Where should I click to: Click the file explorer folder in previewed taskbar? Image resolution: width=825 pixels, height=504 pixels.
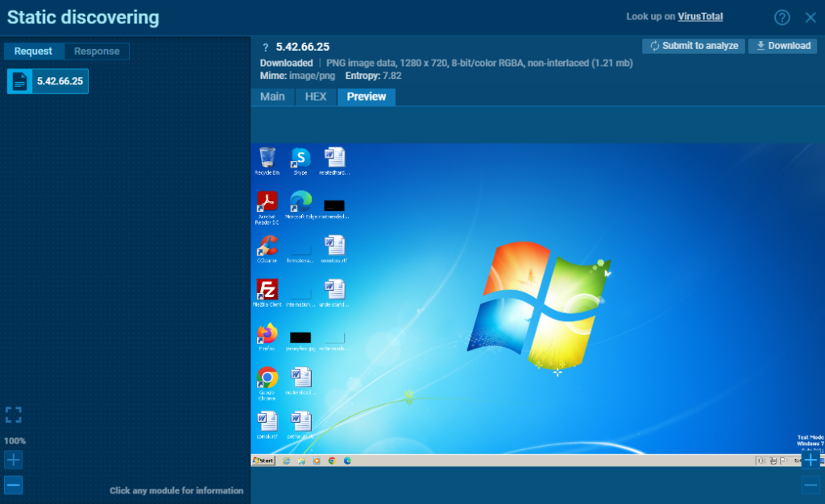point(301,461)
